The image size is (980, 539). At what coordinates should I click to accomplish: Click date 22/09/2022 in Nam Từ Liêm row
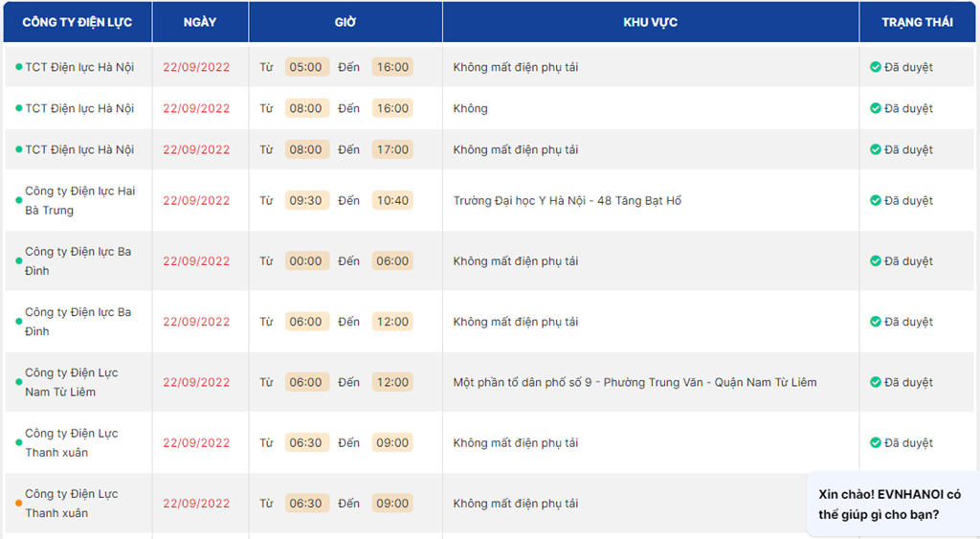[x=196, y=382]
